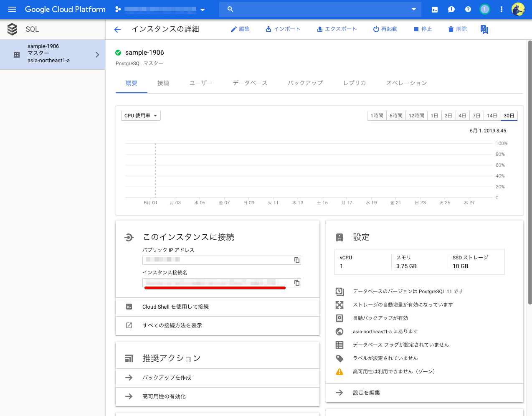Click the user account avatar
Viewport: 532px width, 416px height.
518,9
